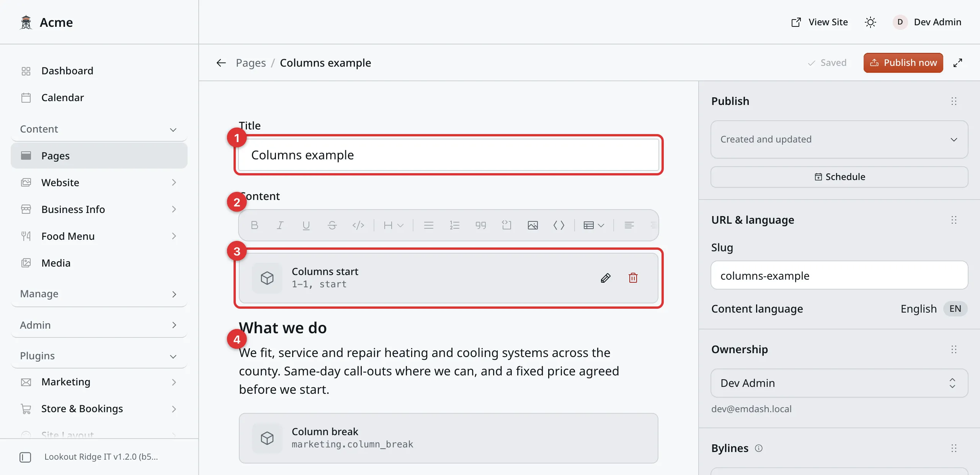
Task: Collapse the Content sidebar section
Action: coord(99,129)
